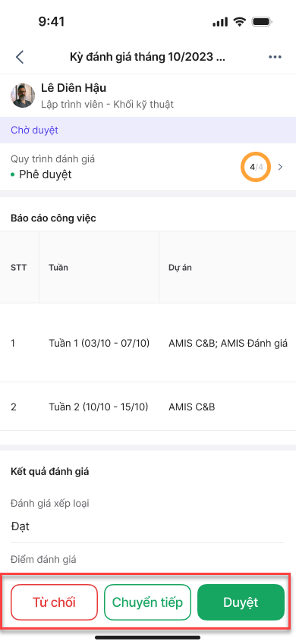The width and height of the screenshot is (296, 644).
Task: Open the three-dot more options menu
Action: (275, 57)
